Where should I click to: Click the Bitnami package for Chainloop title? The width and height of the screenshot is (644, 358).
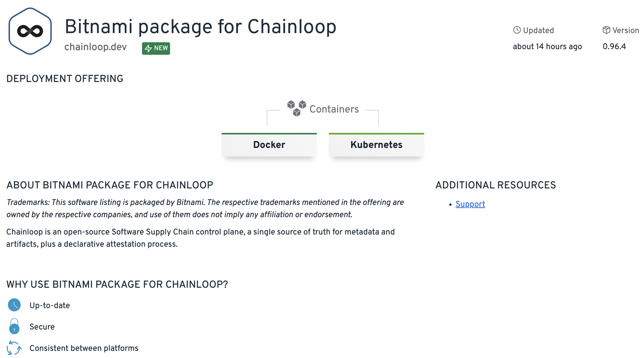(x=200, y=26)
